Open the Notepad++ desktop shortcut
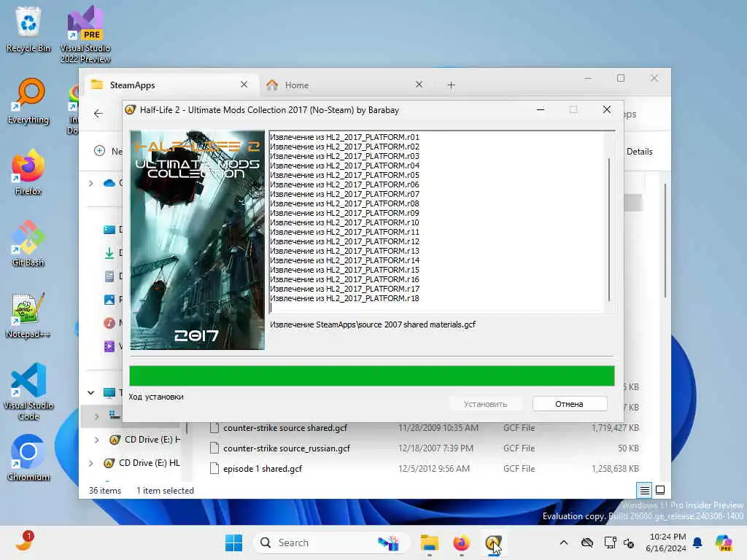Viewport: 747px width, 560px height. coord(28,315)
